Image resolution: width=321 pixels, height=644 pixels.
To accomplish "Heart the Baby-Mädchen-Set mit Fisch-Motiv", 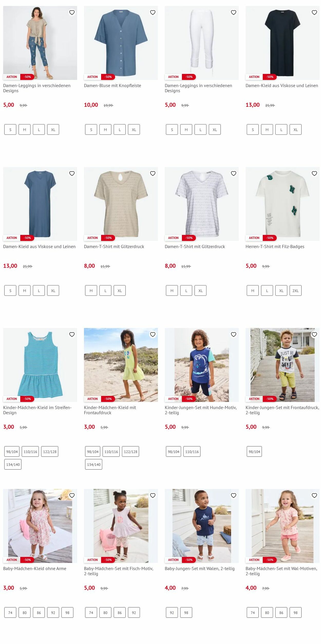I will 153,495.
